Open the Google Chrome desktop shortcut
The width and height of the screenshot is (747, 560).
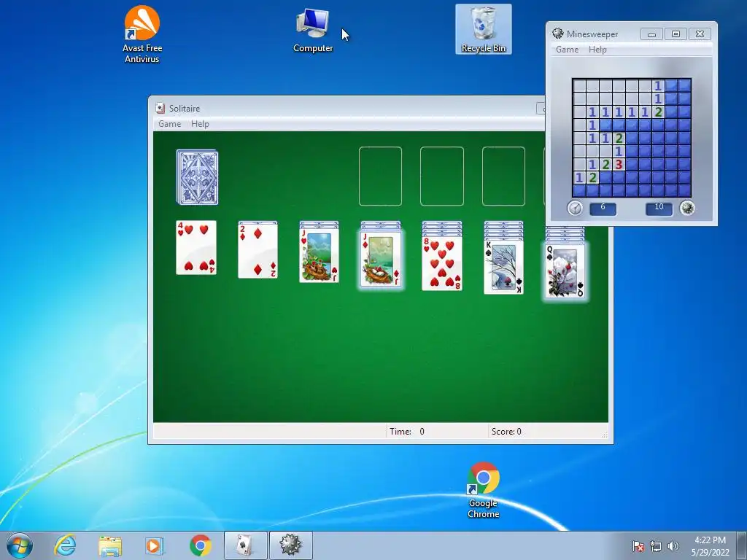click(483, 489)
